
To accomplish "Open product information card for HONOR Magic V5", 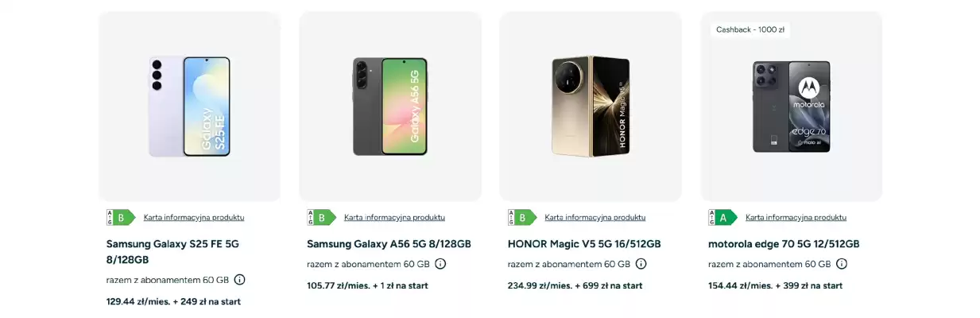I will [x=595, y=217].
